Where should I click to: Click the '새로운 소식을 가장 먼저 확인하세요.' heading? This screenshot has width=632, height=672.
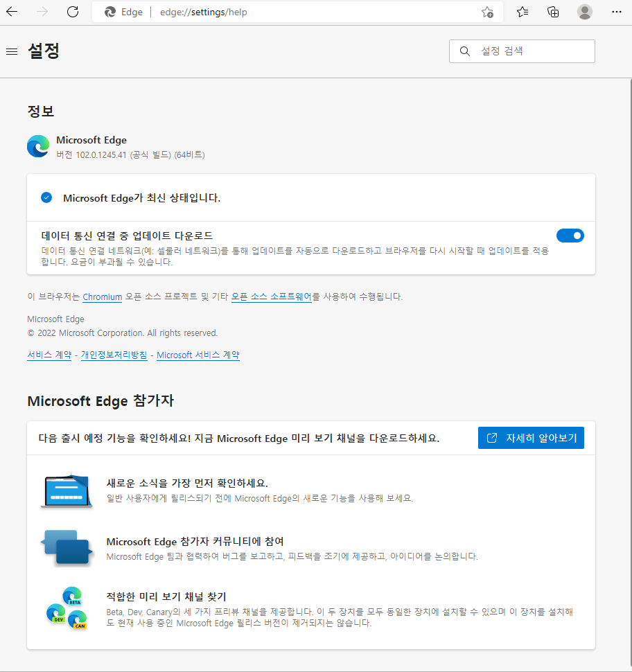[187, 484]
